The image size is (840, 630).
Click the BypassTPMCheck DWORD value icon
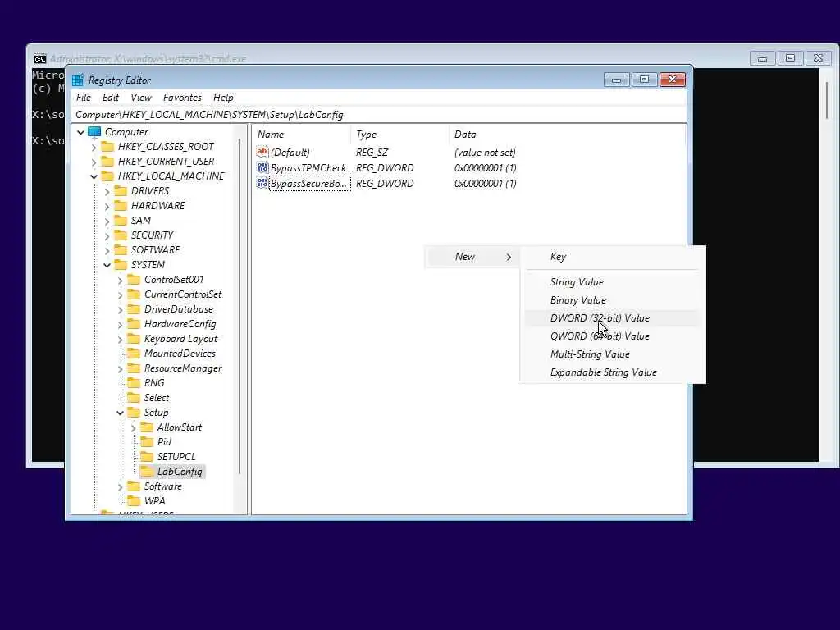[x=262, y=167]
